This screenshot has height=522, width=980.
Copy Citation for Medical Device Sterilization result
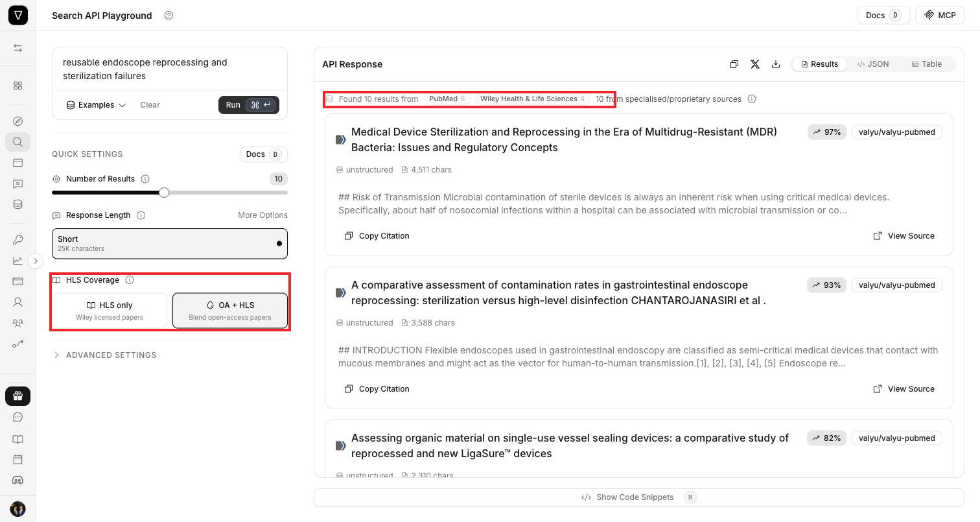pos(377,236)
